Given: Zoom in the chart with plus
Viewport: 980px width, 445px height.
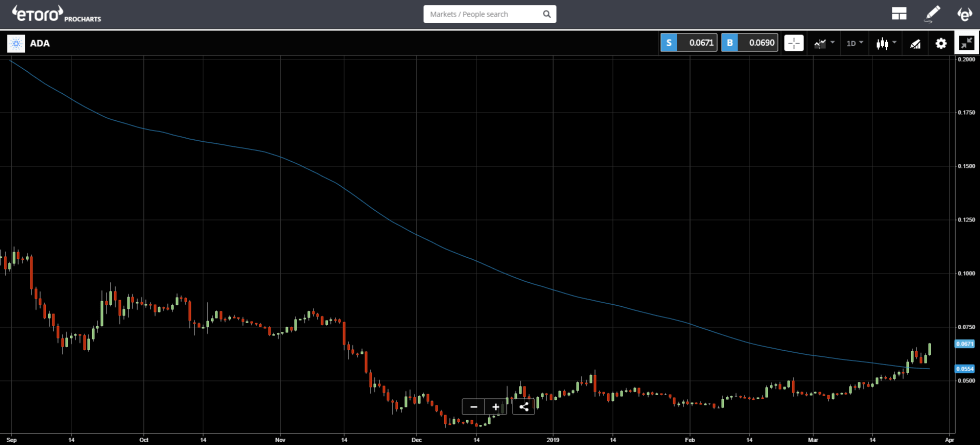Looking at the screenshot, I should point(495,407).
